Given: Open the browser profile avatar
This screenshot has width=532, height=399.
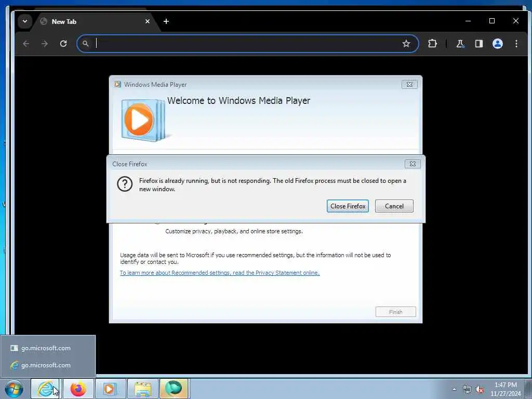Looking at the screenshot, I should pos(497,44).
